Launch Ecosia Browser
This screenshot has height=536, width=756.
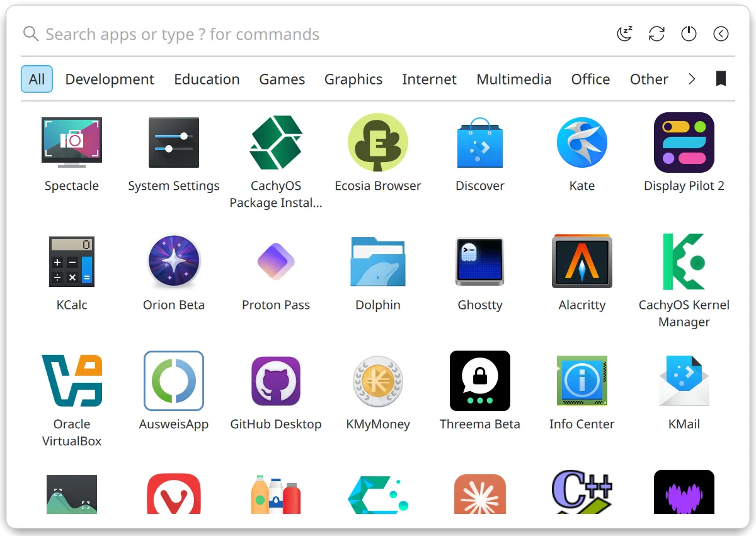click(x=378, y=143)
